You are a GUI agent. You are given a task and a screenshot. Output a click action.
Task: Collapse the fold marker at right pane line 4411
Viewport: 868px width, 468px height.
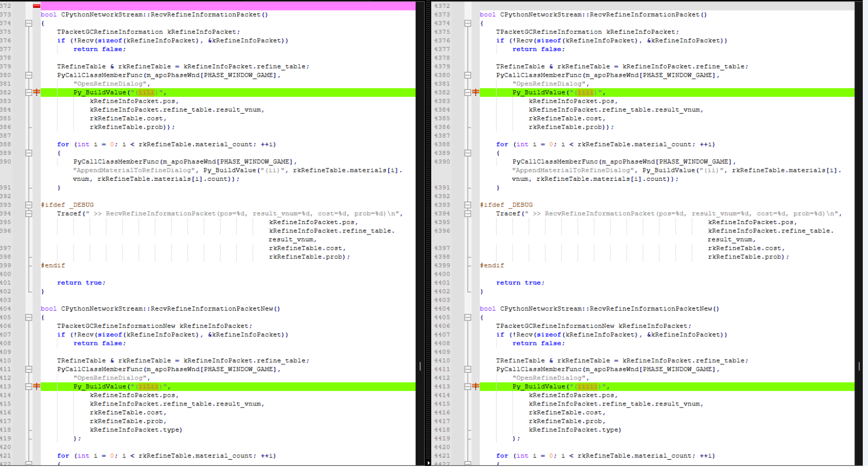click(468, 369)
